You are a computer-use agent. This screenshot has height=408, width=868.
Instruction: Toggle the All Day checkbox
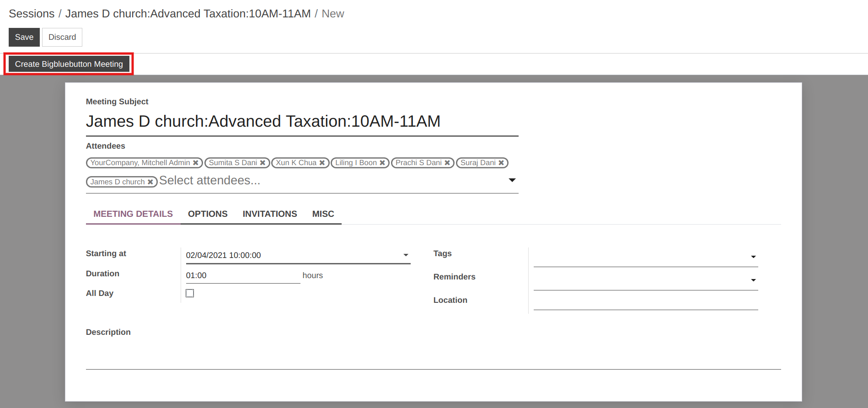190,293
